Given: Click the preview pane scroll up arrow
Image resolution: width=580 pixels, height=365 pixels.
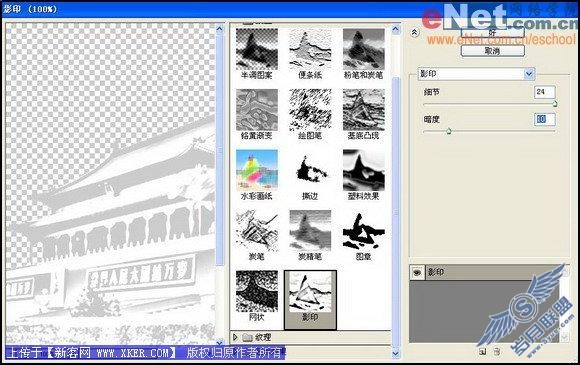Looking at the screenshot, I should pos(220,29).
